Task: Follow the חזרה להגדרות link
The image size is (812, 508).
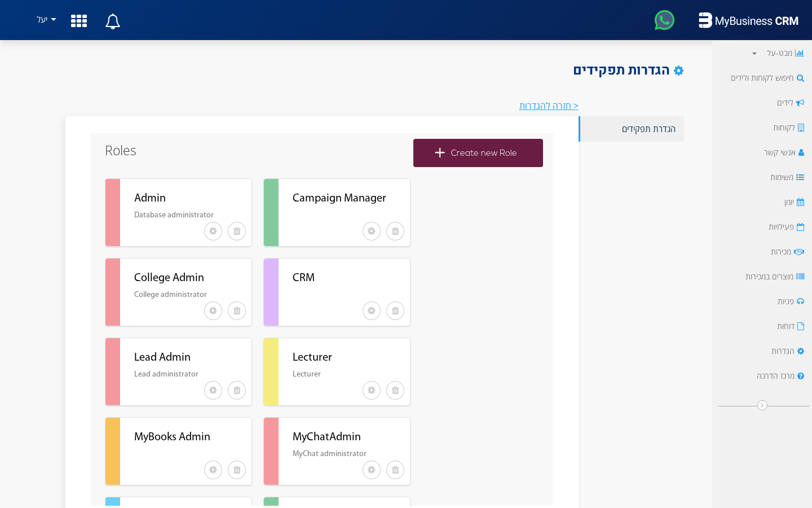Action: 549,106
